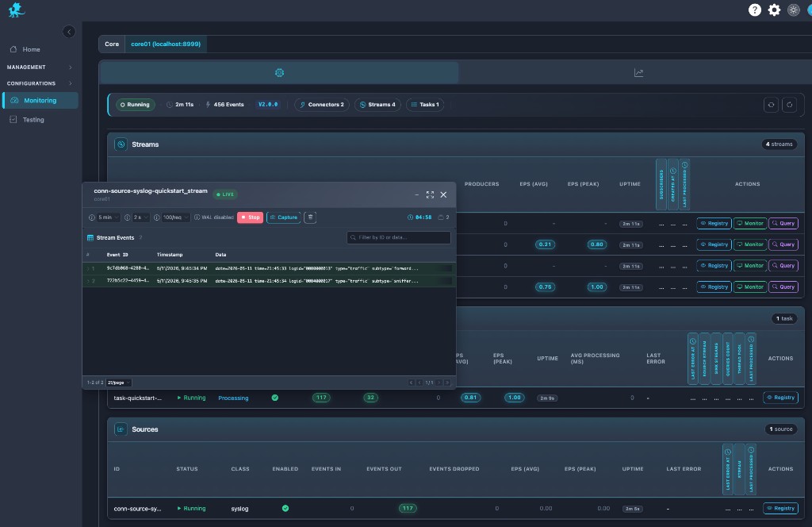Click the right reload icon in the status bar

pyautogui.click(x=789, y=105)
